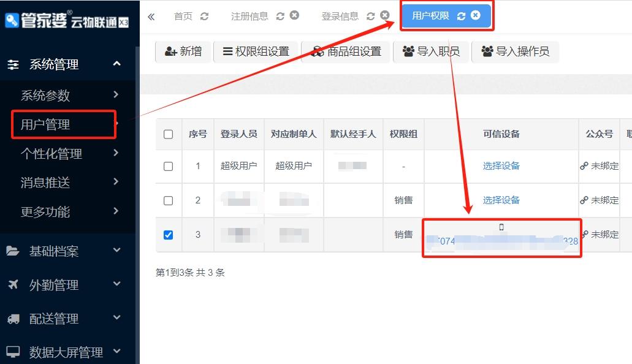Close the 用户权限 tab

(476, 15)
